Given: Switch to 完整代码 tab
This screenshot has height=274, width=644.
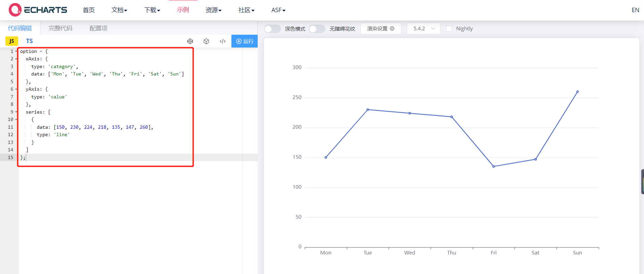Looking at the screenshot, I should (x=60, y=28).
